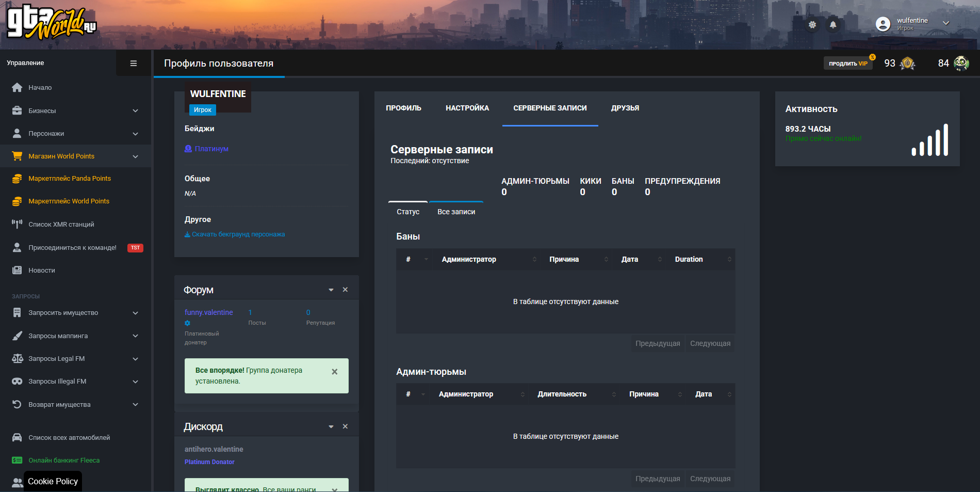
Task: Close the Форум panel
Action: [345, 290]
